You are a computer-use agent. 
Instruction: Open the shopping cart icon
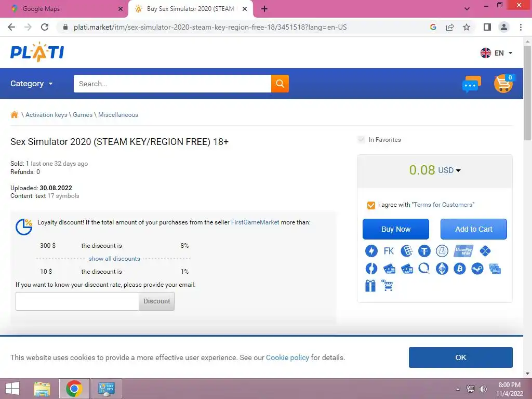[x=503, y=84]
